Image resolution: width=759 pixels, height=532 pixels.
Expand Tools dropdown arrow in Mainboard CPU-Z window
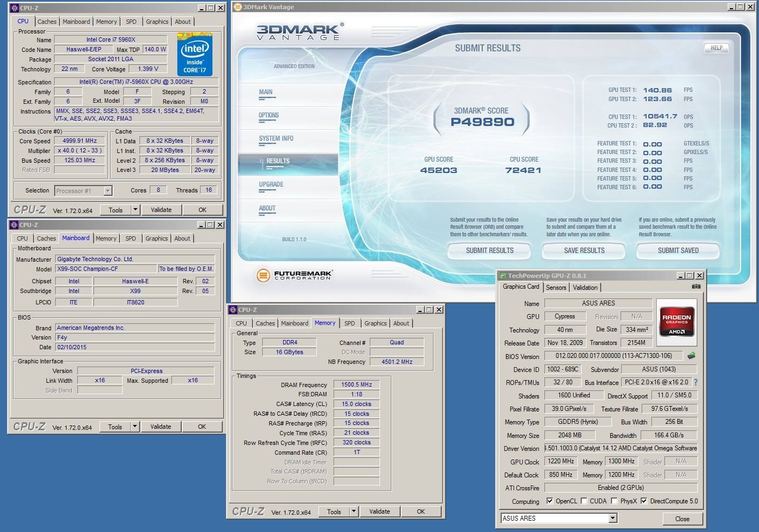pyautogui.click(x=135, y=427)
